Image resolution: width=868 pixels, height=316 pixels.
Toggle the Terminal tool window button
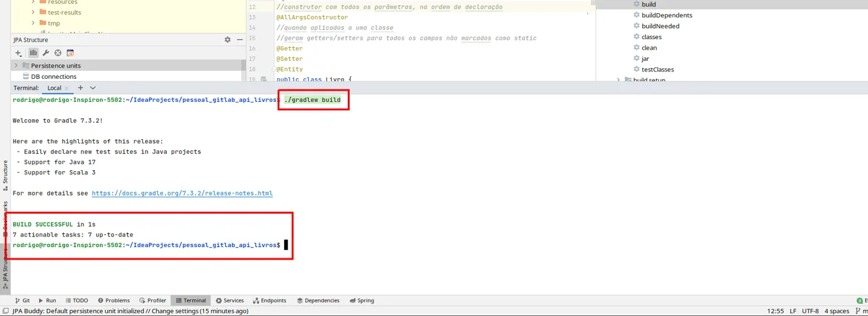click(190, 300)
